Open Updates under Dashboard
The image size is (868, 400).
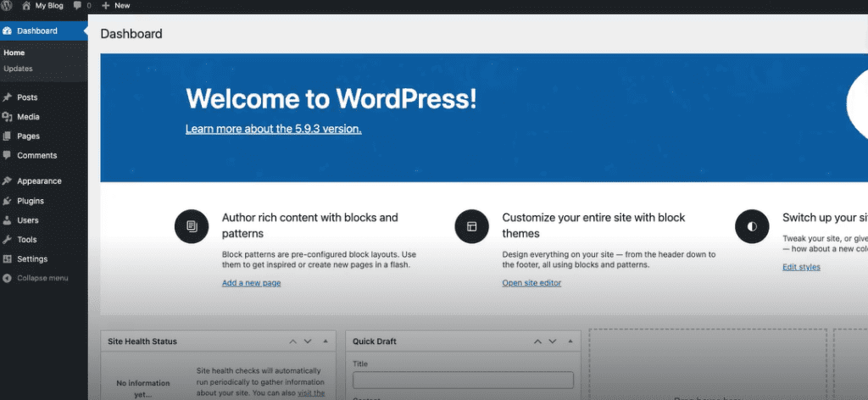coord(19,69)
